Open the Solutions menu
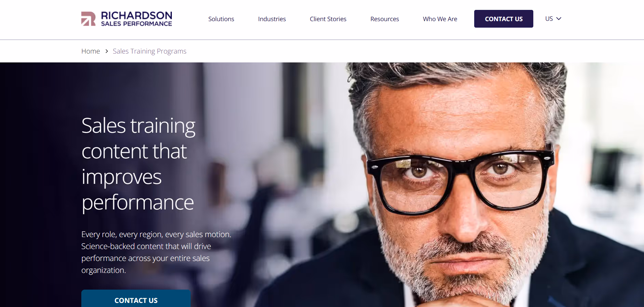This screenshot has width=644, height=307. coord(221,19)
